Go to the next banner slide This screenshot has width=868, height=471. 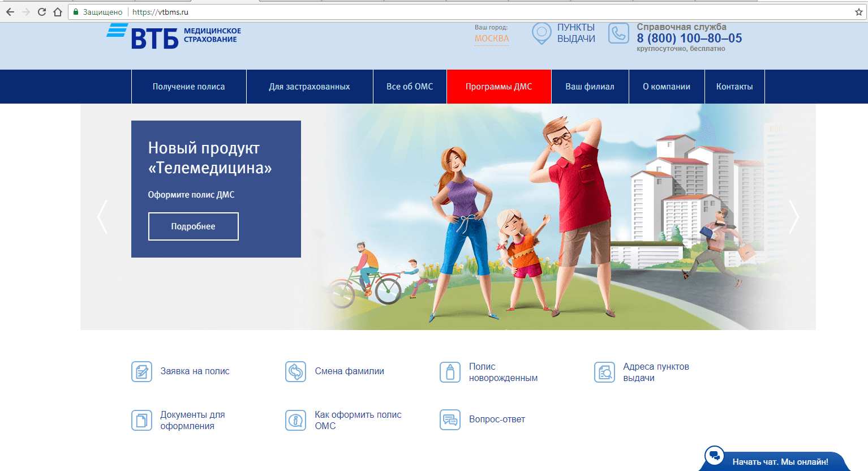794,217
